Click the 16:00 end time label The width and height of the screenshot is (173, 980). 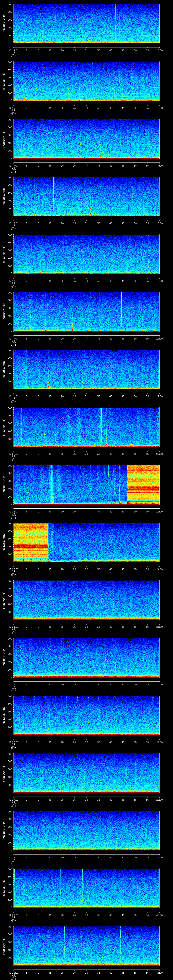click(x=159, y=108)
